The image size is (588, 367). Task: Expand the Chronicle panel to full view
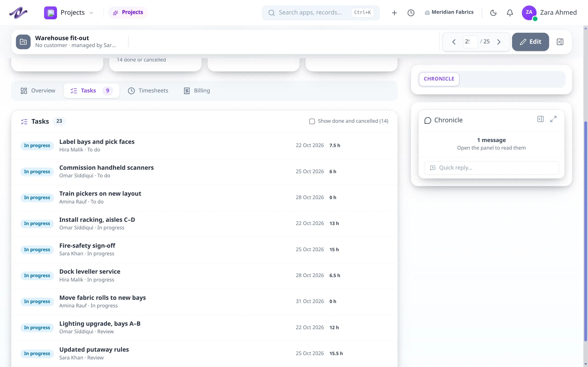point(553,119)
